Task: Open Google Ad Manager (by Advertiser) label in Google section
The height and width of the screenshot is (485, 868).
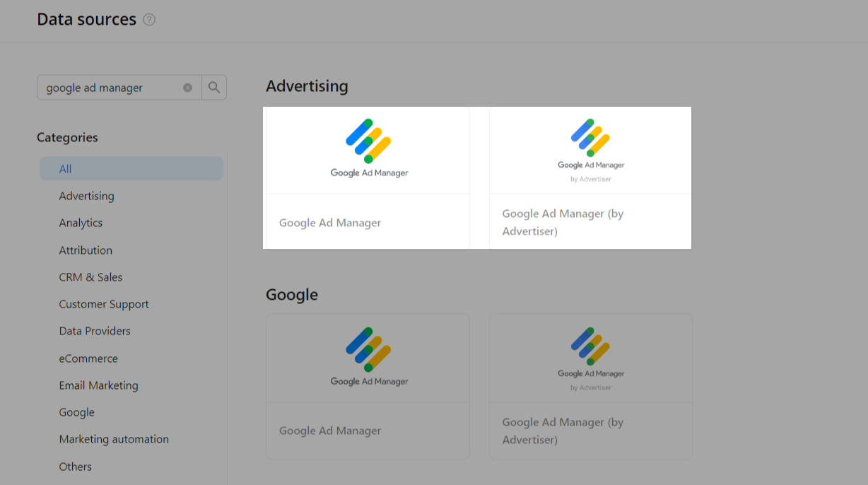Action: pos(563,431)
